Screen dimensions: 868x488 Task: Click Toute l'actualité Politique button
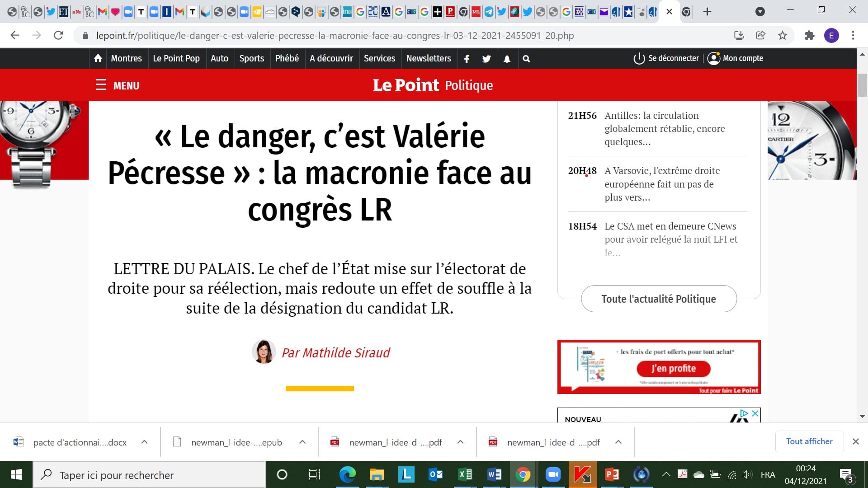[658, 299]
